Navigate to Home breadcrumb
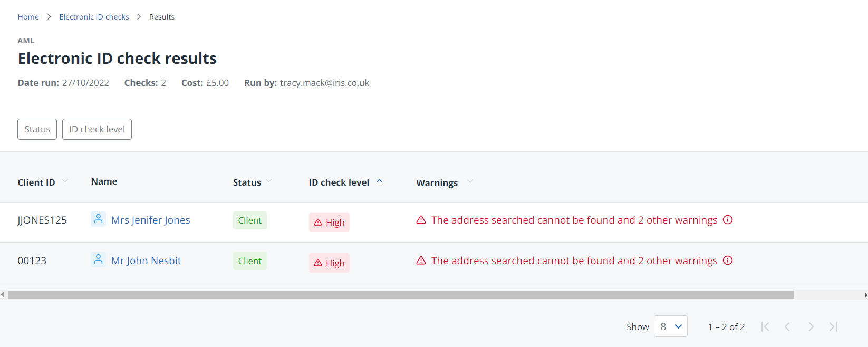 pyautogui.click(x=28, y=17)
